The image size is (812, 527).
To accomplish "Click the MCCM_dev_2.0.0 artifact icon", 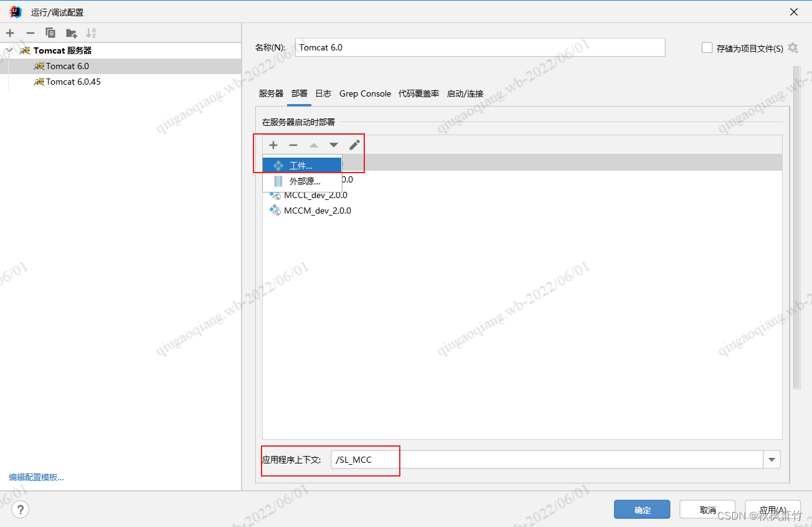I will 275,211.
